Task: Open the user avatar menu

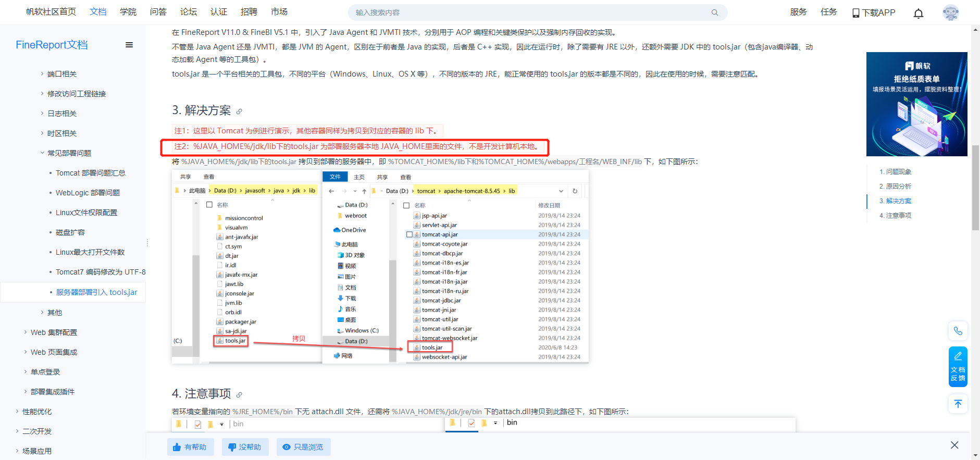Action: [951, 13]
